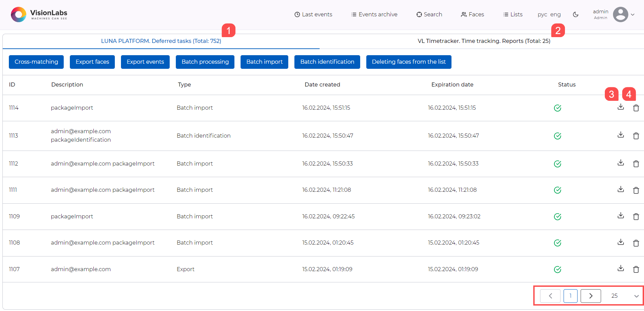Click Deleting faces from the list button
Screen dimensions: 644x311
pyautogui.click(x=409, y=62)
